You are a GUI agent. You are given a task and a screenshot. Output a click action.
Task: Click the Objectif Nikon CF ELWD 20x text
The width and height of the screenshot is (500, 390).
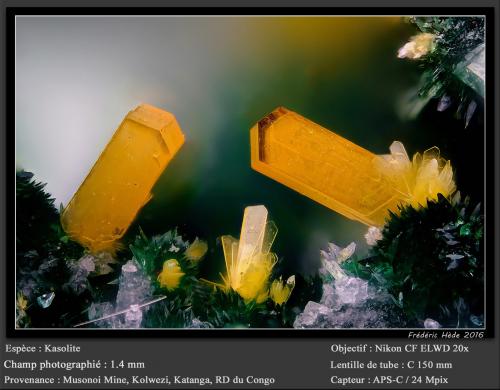(400, 348)
